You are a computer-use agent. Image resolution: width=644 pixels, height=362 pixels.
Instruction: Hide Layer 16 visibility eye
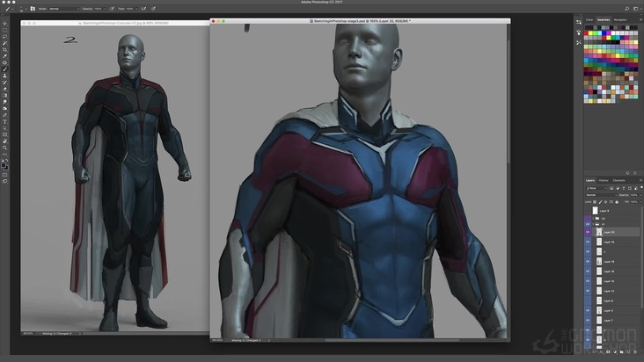tap(588, 271)
